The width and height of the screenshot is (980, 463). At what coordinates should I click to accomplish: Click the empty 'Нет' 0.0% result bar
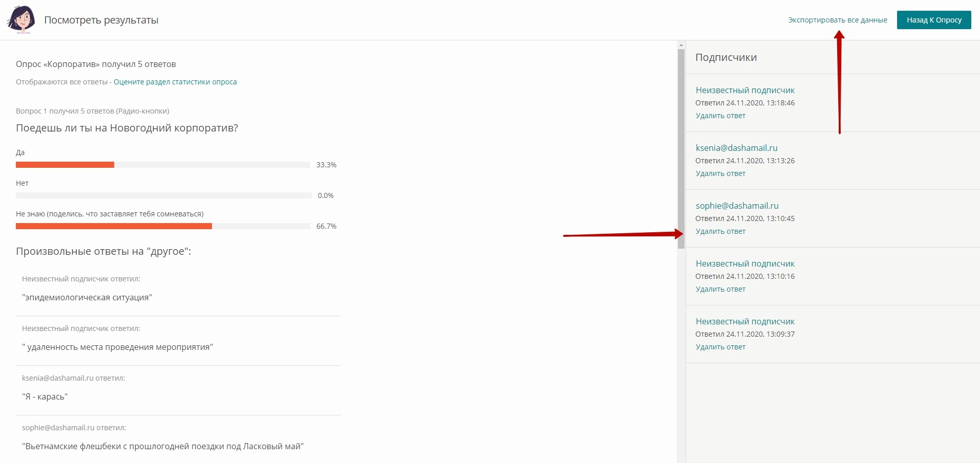163,195
